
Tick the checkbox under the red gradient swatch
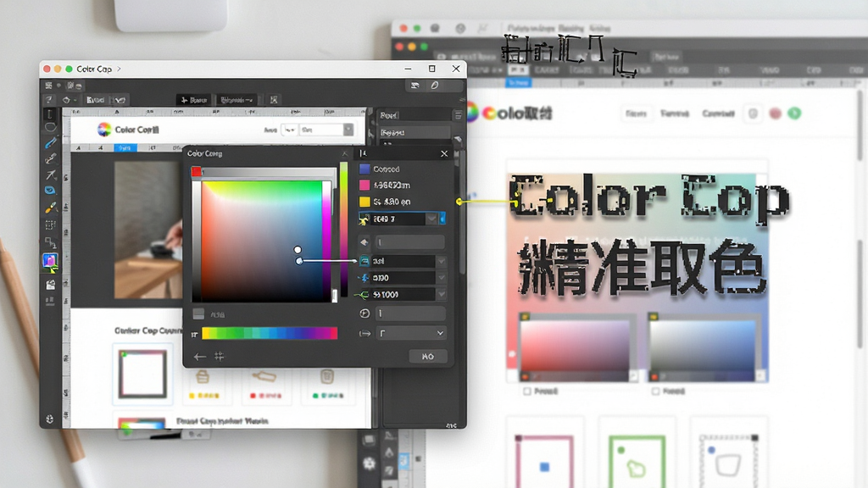527,391
